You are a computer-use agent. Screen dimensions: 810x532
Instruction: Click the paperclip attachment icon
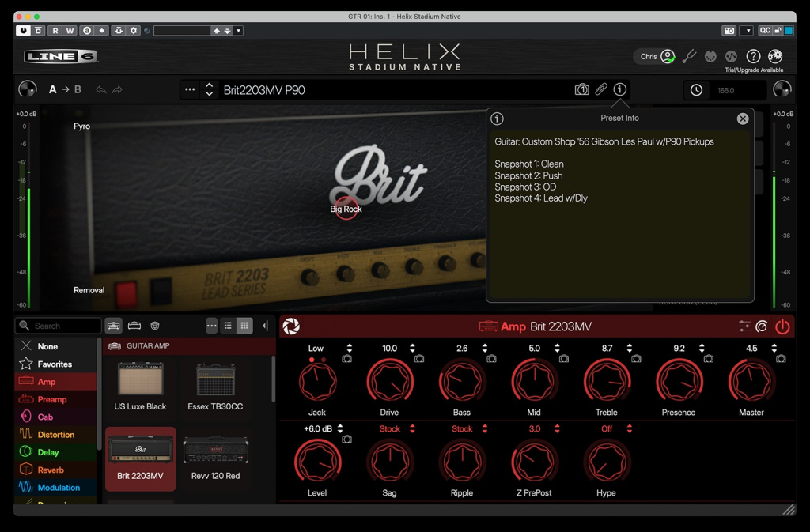(x=601, y=89)
